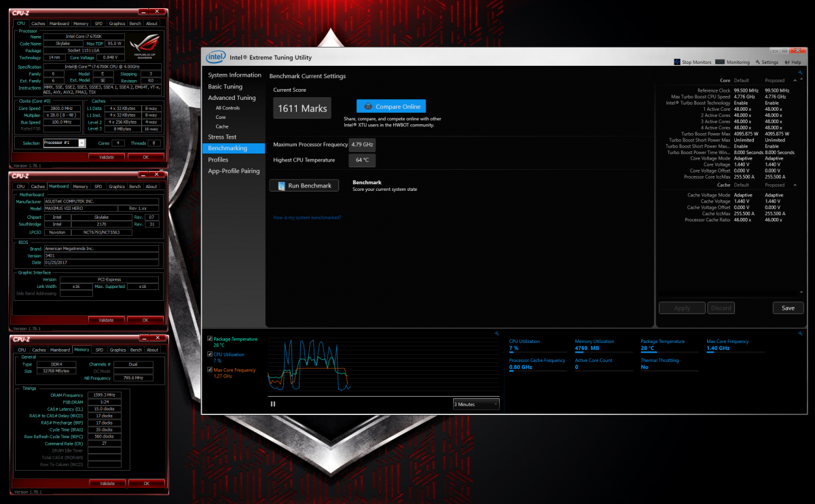Image resolution: width=815 pixels, height=504 pixels.
Task: Select Core under Advanced Tuning
Action: coord(221,118)
